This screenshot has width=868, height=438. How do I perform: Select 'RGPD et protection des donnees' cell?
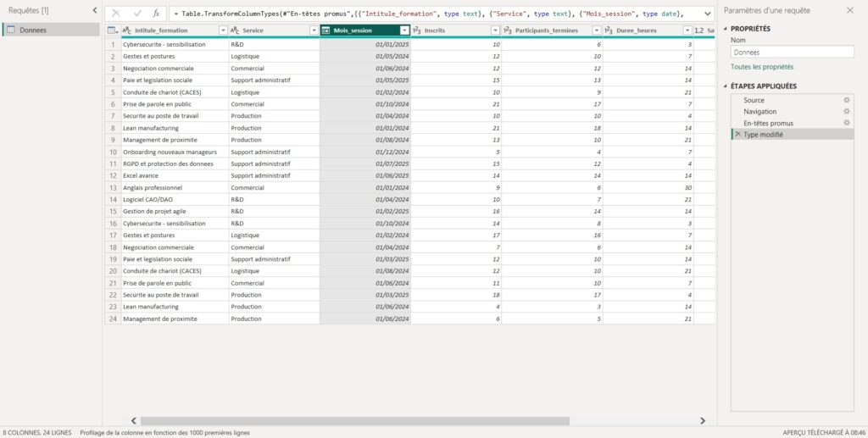pos(175,164)
